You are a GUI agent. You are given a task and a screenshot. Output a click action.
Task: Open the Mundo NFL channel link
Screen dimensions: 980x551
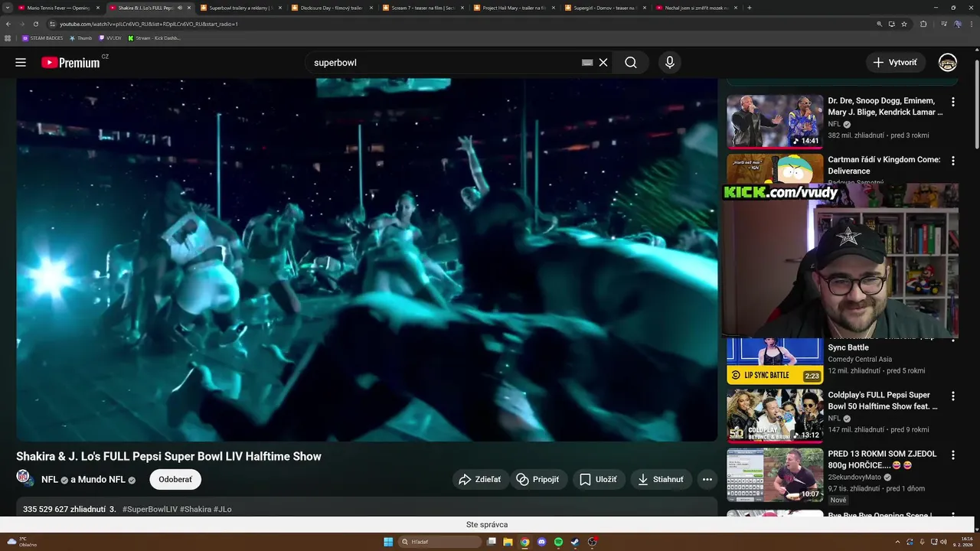click(x=103, y=480)
